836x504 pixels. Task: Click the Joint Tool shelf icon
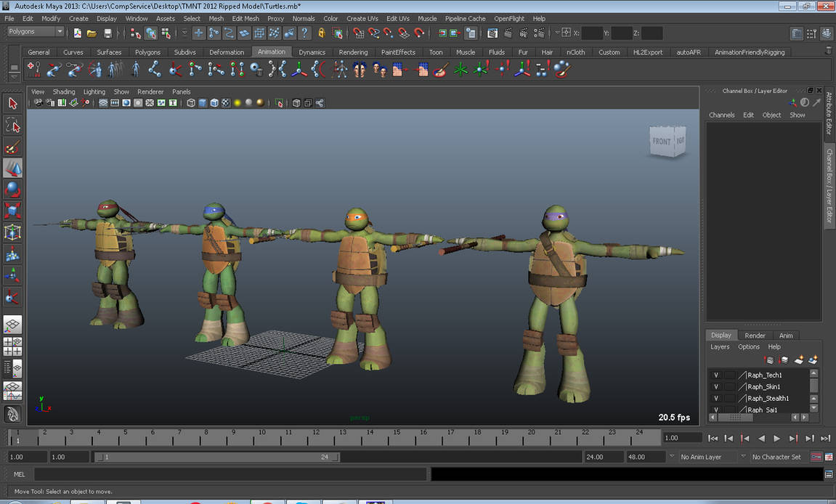tap(154, 69)
